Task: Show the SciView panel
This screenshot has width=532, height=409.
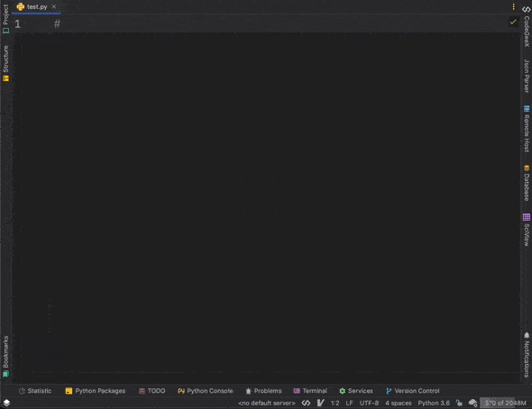Action: coord(527,230)
